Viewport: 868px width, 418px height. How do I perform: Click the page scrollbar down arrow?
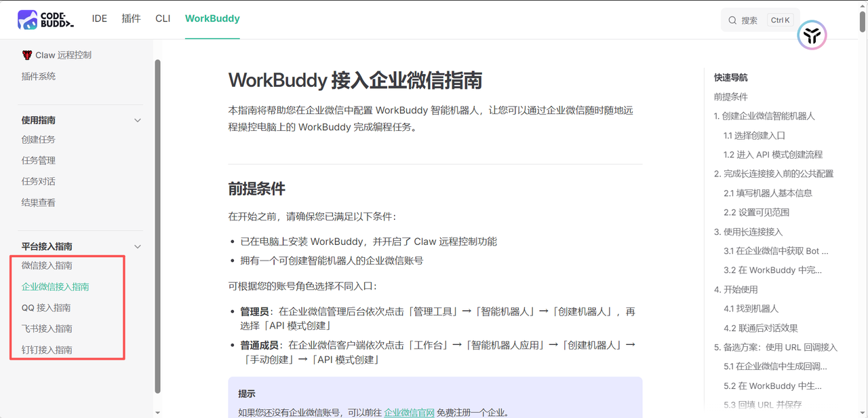pyautogui.click(x=863, y=412)
